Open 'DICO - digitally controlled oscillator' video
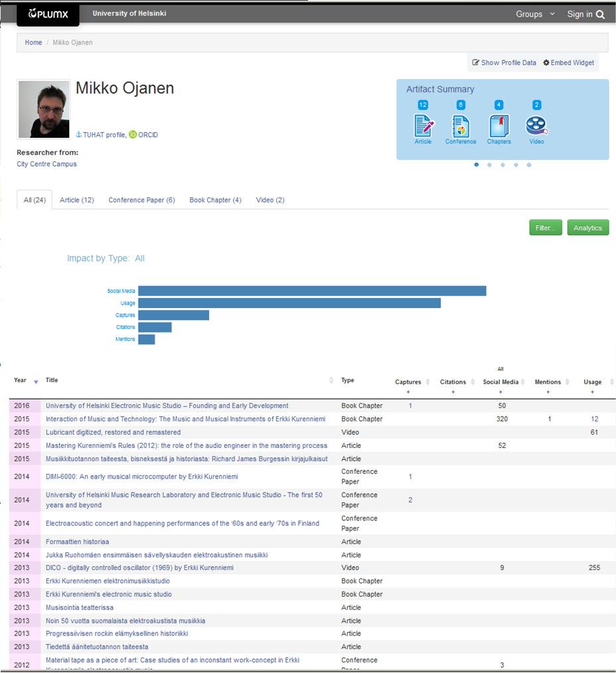 click(x=139, y=567)
